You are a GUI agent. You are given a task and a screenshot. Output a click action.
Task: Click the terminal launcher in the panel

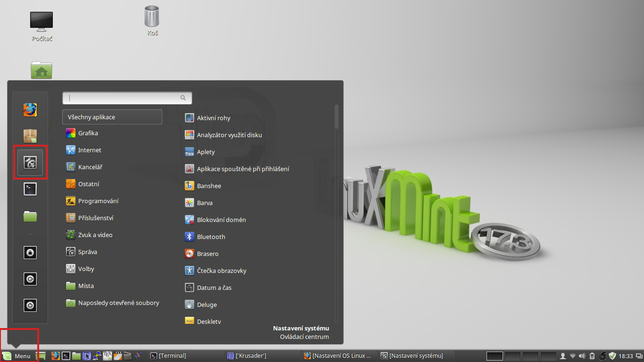66,356
